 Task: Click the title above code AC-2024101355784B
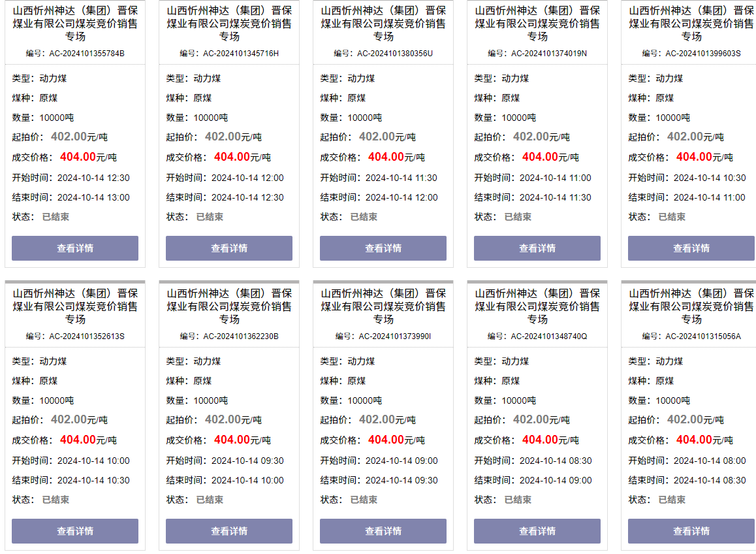pyautogui.click(x=74, y=23)
